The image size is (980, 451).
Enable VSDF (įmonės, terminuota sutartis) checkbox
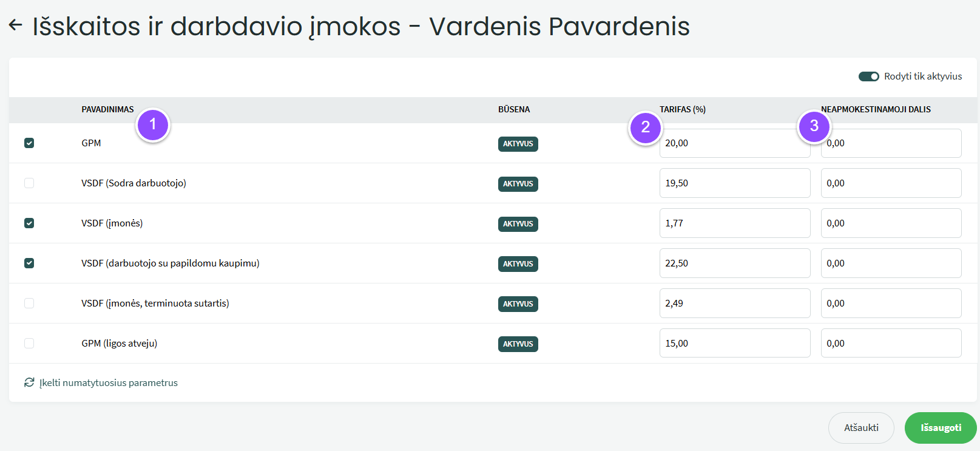pyautogui.click(x=29, y=303)
